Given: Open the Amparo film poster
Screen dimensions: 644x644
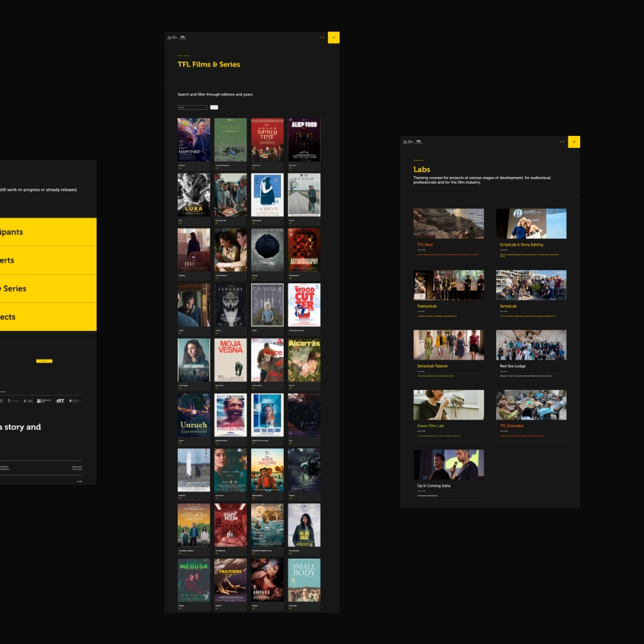Looking at the screenshot, I should (x=267, y=580).
